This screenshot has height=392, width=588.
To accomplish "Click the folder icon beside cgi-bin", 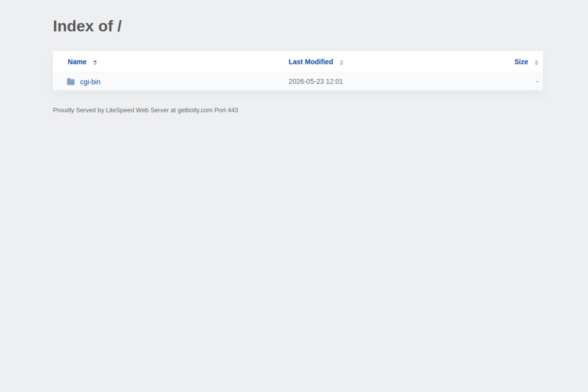I will click(71, 82).
